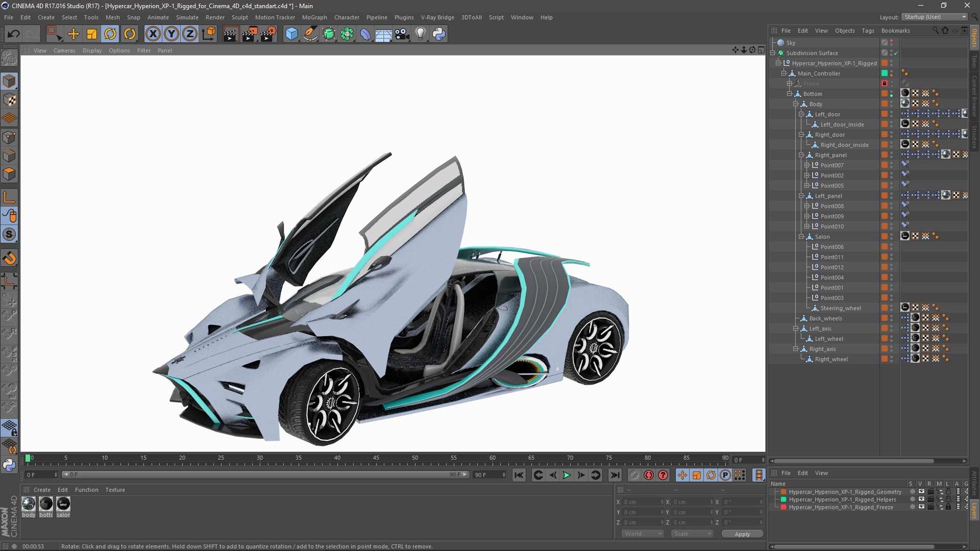Collapse the Main_Controller hierarchy
Viewport: 980px width, 551px height.
[x=785, y=73]
